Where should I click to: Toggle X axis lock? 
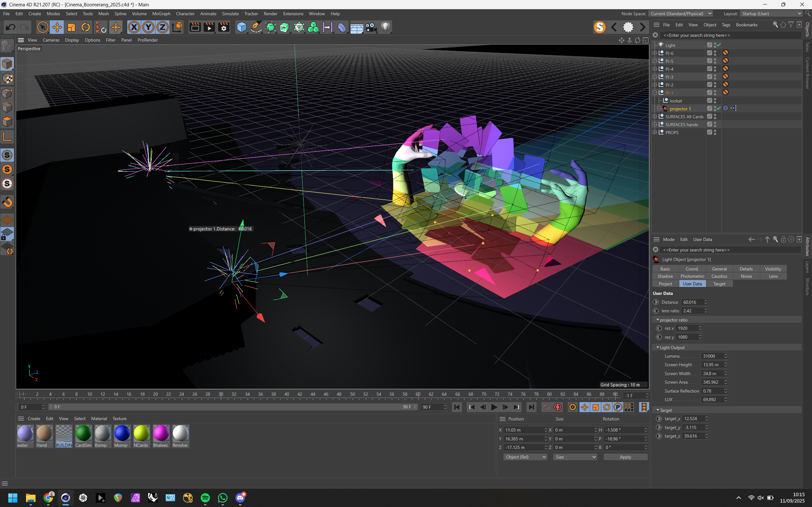pyautogui.click(x=134, y=27)
